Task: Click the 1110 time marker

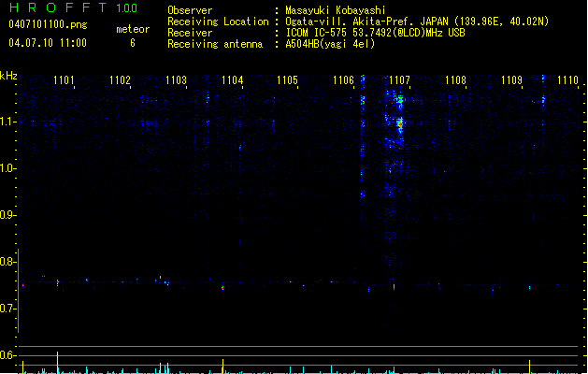Action: [567, 80]
